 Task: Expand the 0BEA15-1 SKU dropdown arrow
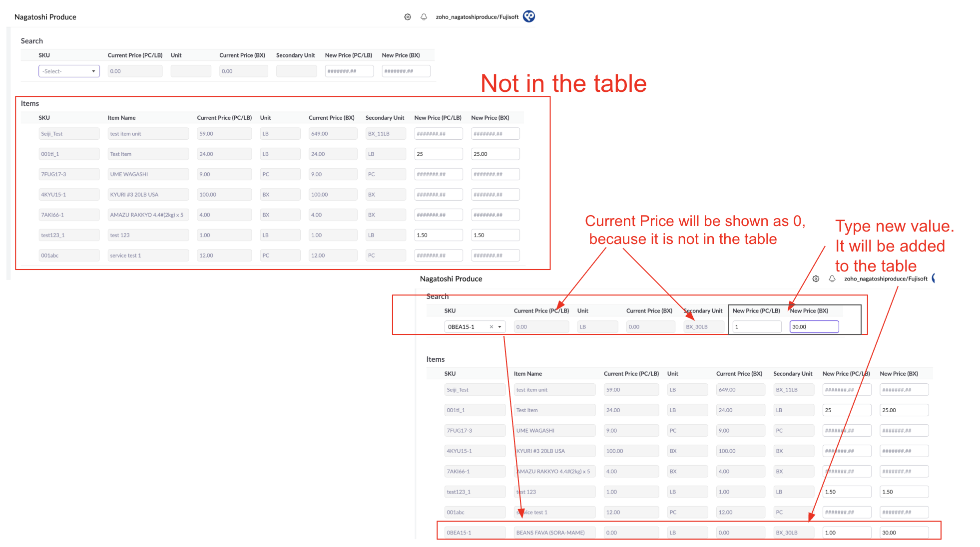(499, 327)
